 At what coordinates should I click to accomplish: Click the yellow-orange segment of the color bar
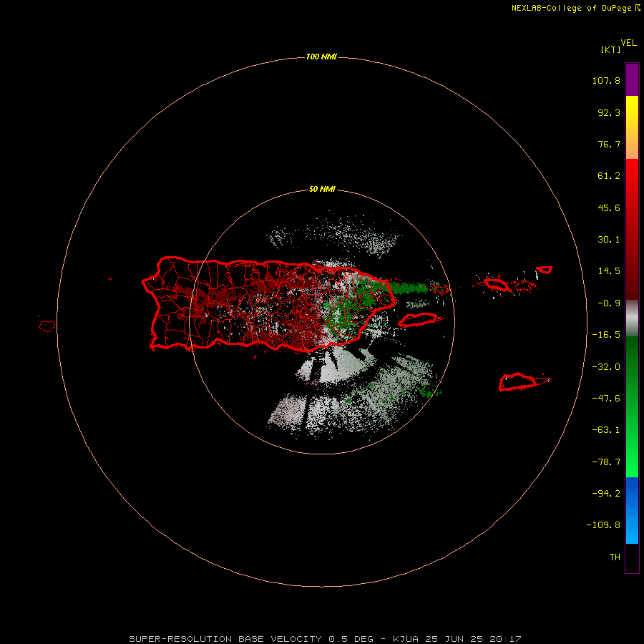632,127
